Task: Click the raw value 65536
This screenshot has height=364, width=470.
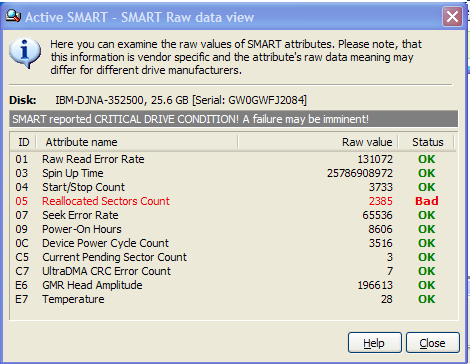Action: (378, 215)
